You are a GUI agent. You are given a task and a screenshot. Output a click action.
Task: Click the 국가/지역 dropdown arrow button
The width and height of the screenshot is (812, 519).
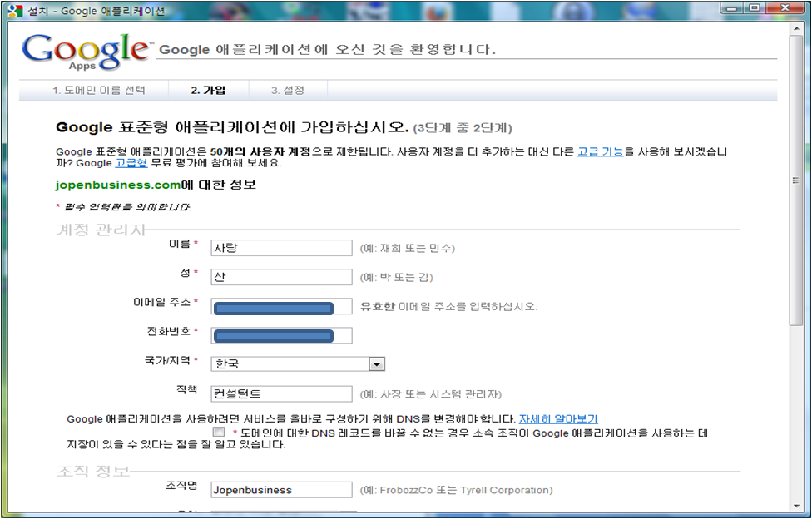(x=377, y=364)
